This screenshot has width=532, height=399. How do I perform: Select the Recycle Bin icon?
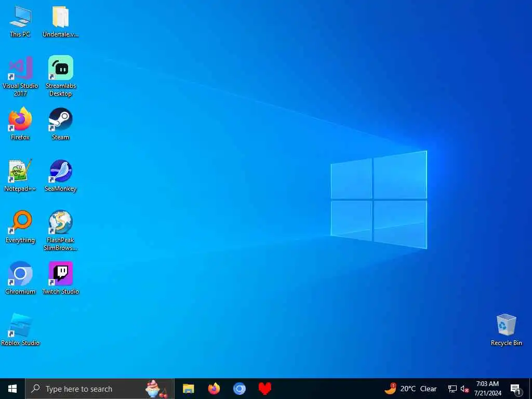click(506, 330)
